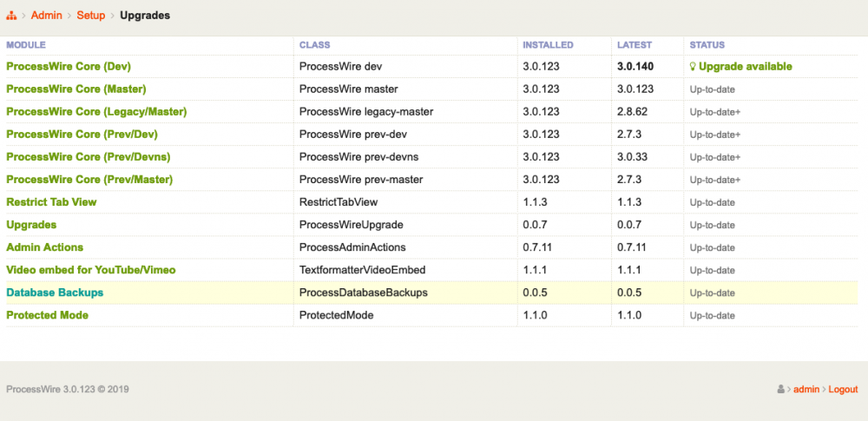Select ProcessWire Core (Master) module
This screenshot has height=421, width=868.
[x=76, y=89]
